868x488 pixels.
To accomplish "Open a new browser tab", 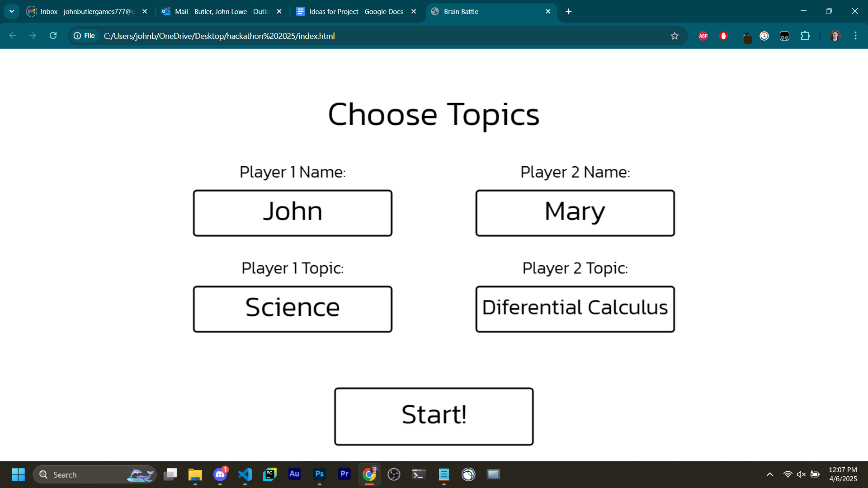I will coord(569,11).
